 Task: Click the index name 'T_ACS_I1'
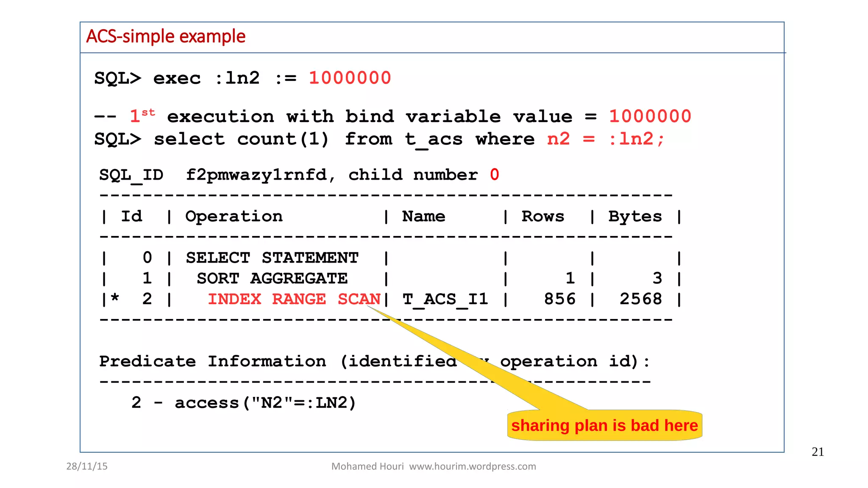pos(445,299)
